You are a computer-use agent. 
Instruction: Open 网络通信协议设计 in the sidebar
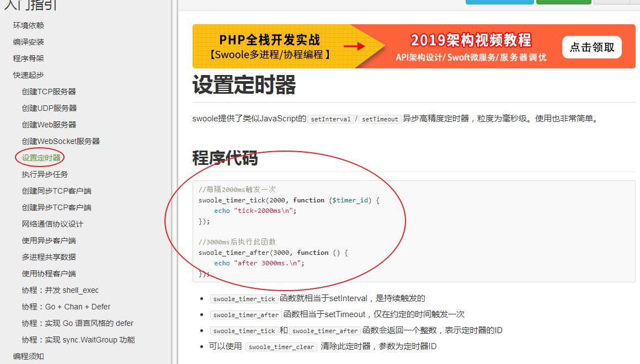(52, 224)
